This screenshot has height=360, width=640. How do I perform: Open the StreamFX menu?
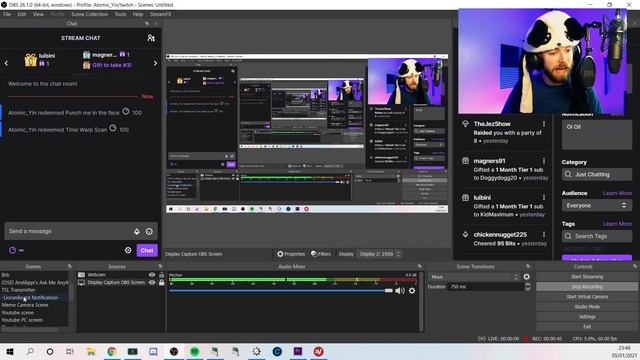click(160, 14)
